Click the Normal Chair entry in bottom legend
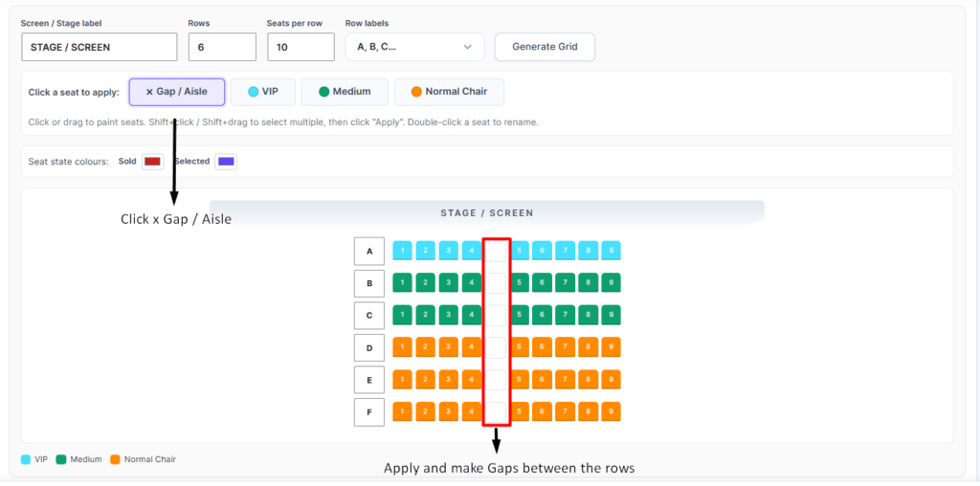Viewport: 980px width, 486px height. [x=144, y=459]
